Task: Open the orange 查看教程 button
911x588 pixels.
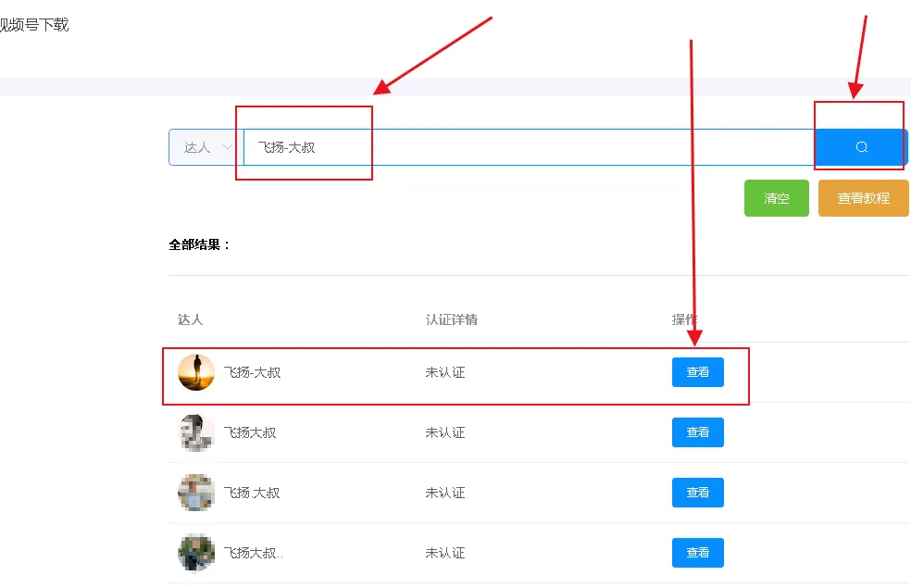Action: pyautogui.click(x=864, y=198)
